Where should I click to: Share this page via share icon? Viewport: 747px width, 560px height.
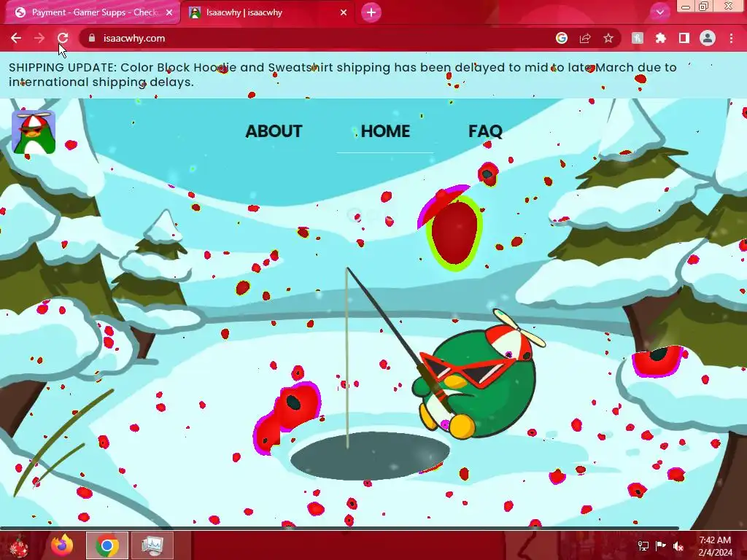tap(585, 38)
